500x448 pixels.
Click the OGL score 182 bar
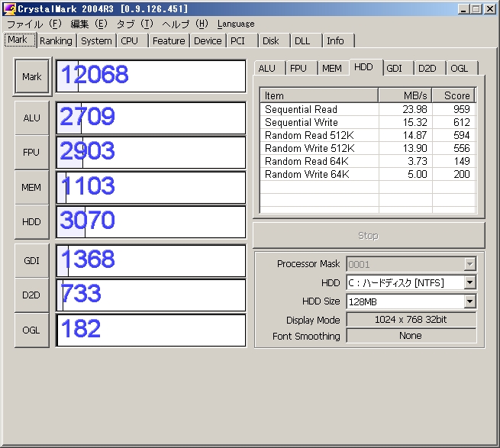coord(151,330)
